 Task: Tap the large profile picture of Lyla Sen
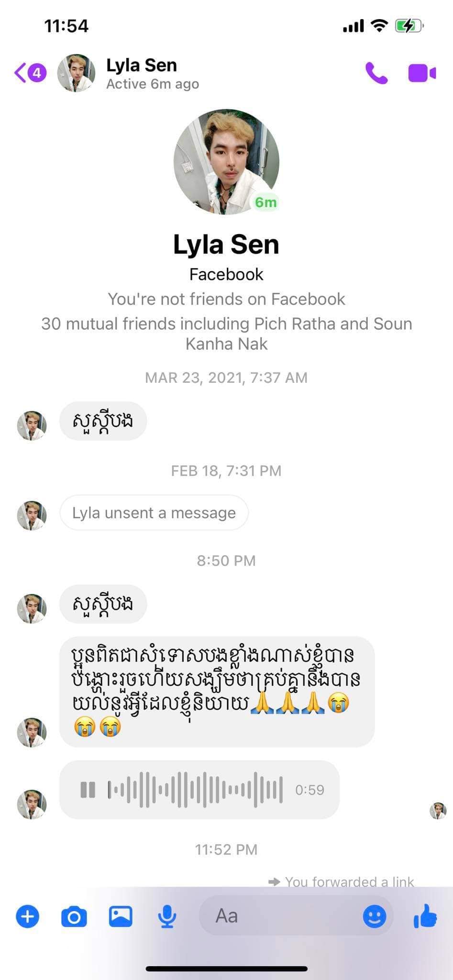click(x=226, y=162)
